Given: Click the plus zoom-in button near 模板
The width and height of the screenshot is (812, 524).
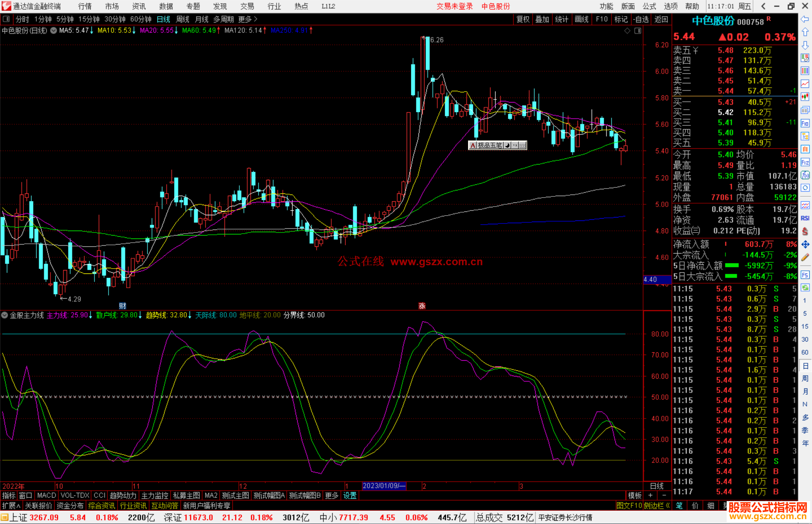Looking at the screenshot, I should coord(650,495).
